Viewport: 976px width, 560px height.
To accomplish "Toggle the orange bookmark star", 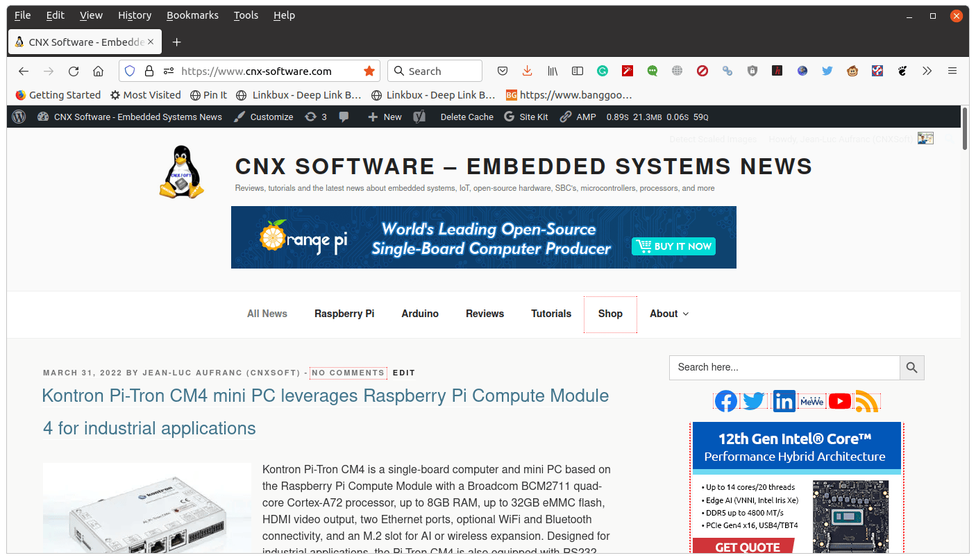I will 369,71.
